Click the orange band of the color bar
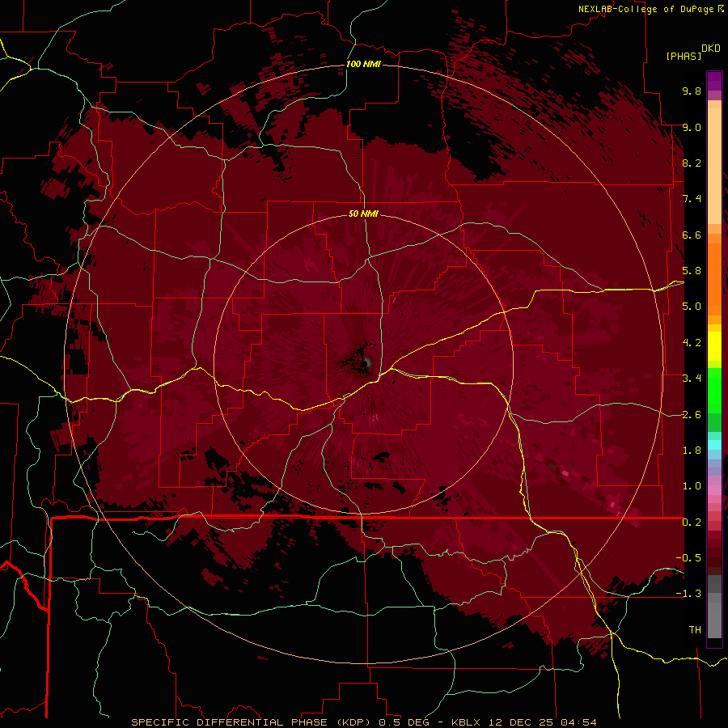This screenshot has height=728, width=728. [x=714, y=278]
